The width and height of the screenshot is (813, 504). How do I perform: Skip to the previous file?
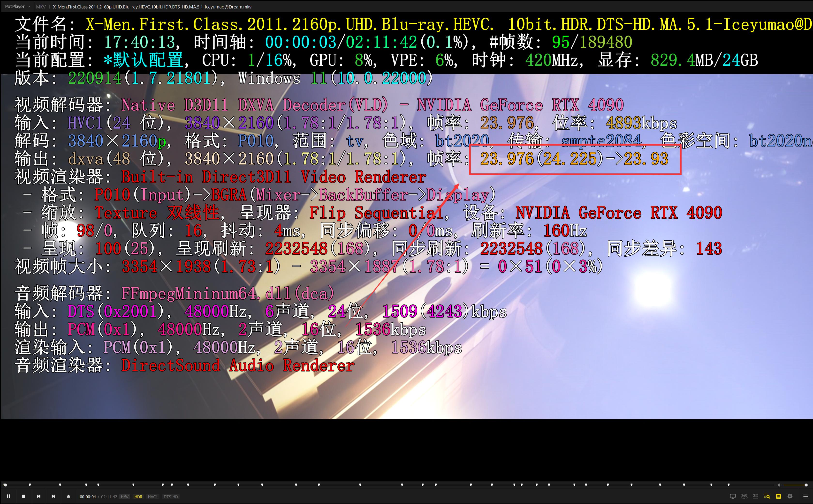click(x=38, y=496)
